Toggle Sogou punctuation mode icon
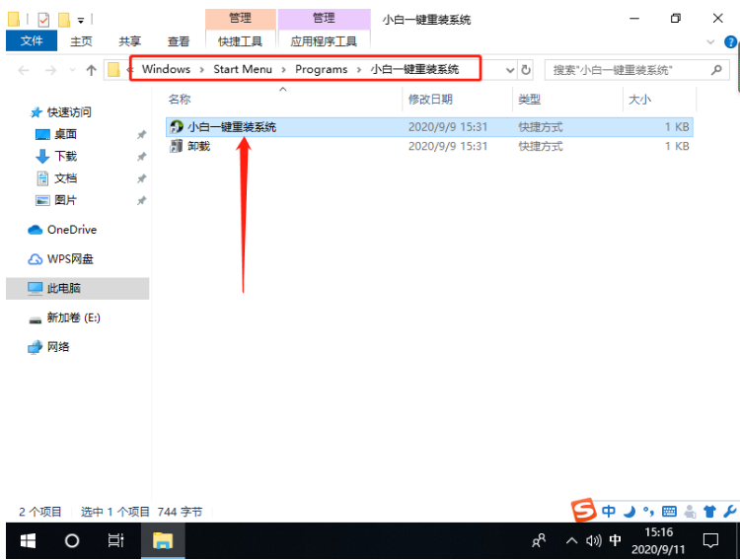 (x=649, y=512)
